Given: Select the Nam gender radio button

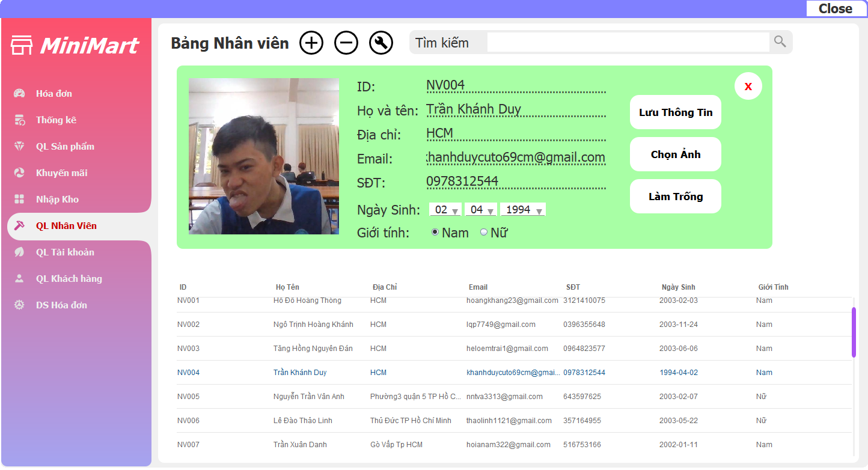Looking at the screenshot, I should coord(435,233).
